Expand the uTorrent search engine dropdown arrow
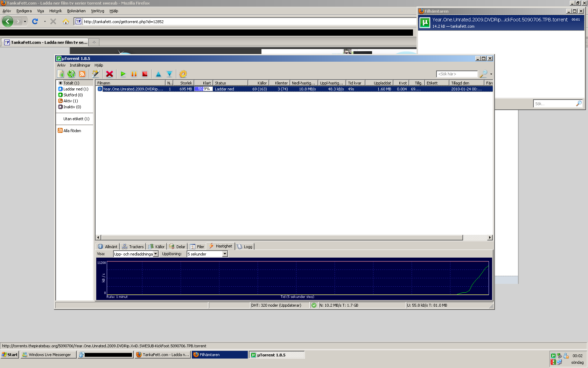The width and height of the screenshot is (588, 368). click(491, 74)
